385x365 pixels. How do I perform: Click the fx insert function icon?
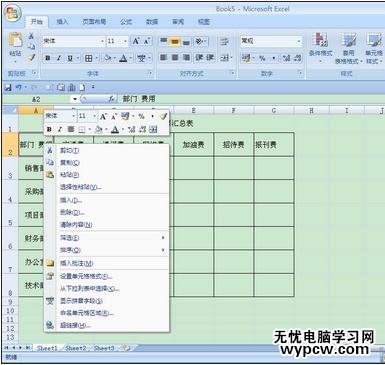112,99
